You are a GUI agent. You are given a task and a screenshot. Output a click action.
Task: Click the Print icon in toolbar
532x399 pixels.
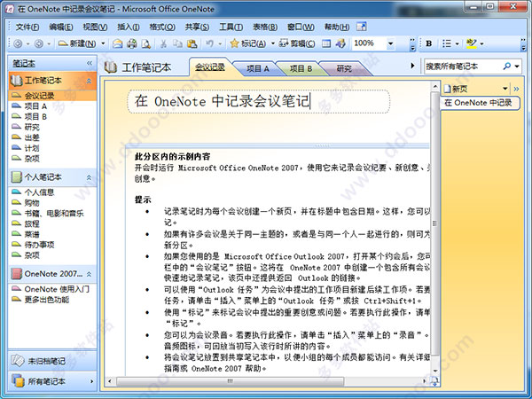(x=131, y=43)
